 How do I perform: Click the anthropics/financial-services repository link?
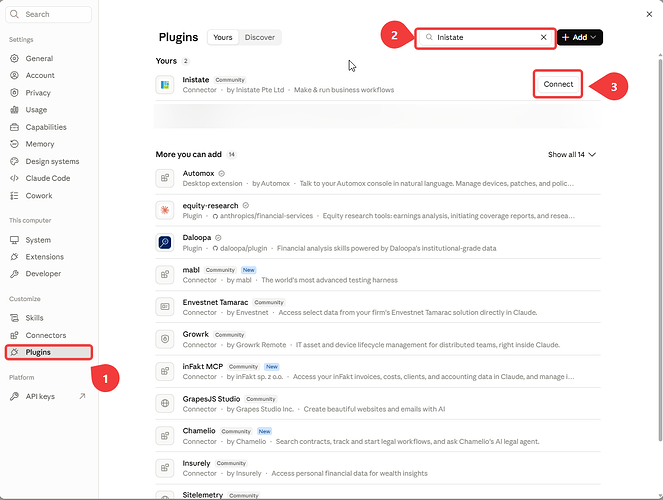click(263, 216)
